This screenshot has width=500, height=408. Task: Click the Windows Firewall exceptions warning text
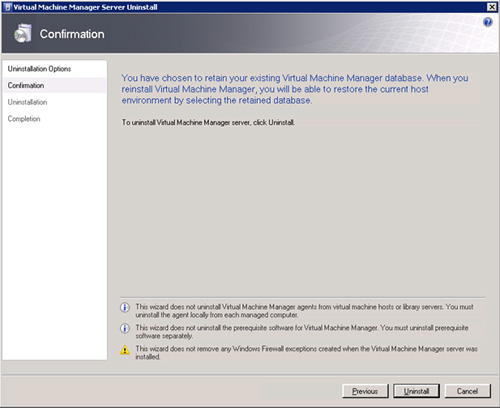coord(306,353)
